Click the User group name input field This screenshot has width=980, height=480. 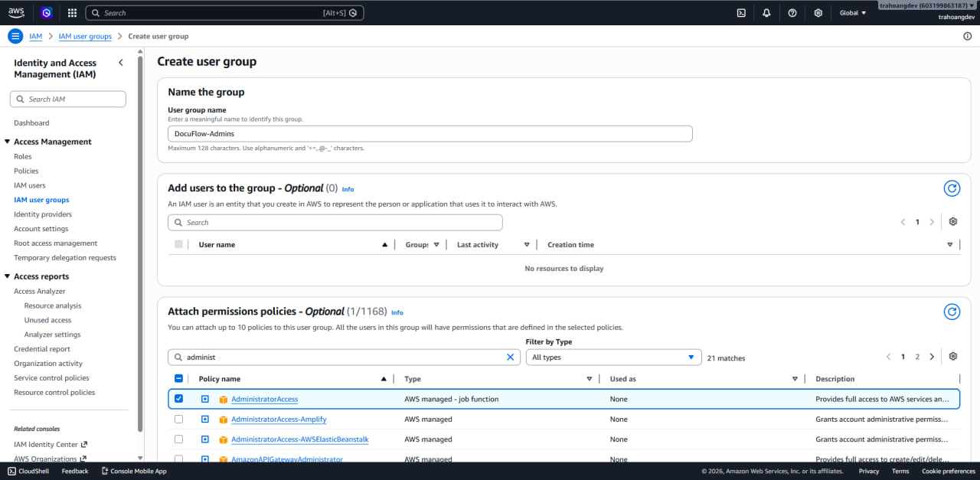[430, 134]
